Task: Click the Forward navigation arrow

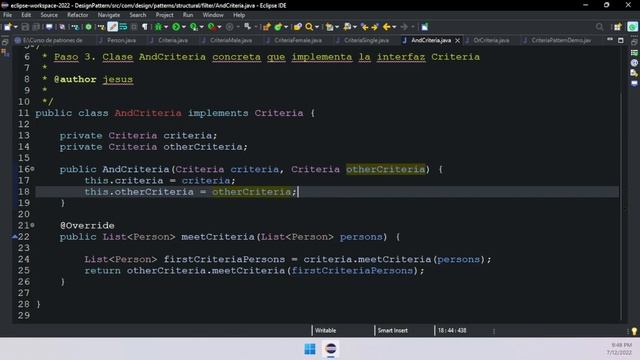Action: (404, 27)
